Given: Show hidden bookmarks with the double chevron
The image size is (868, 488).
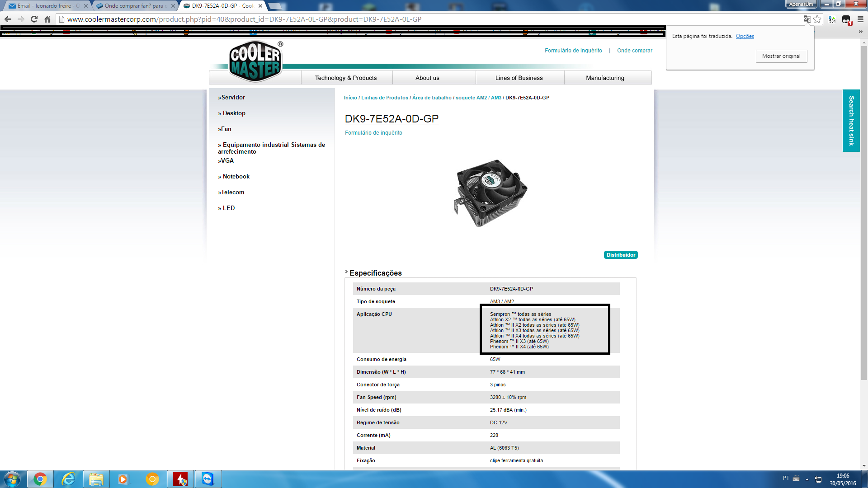Looking at the screenshot, I should (x=860, y=32).
